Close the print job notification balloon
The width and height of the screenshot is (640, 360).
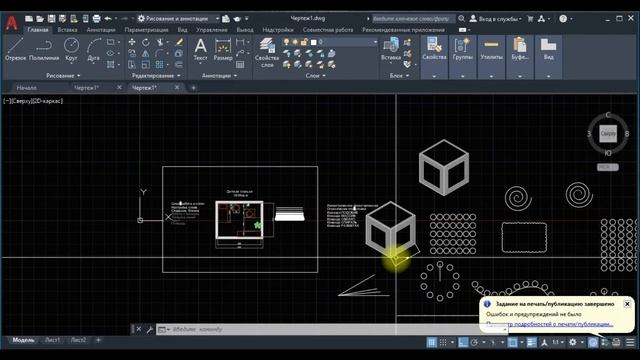[x=627, y=304]
